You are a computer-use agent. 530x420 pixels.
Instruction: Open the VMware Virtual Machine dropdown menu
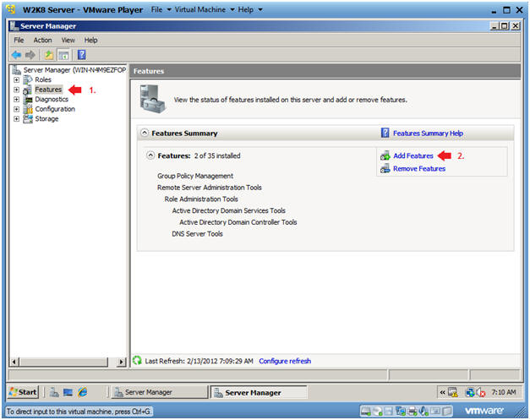pos(205,10)
